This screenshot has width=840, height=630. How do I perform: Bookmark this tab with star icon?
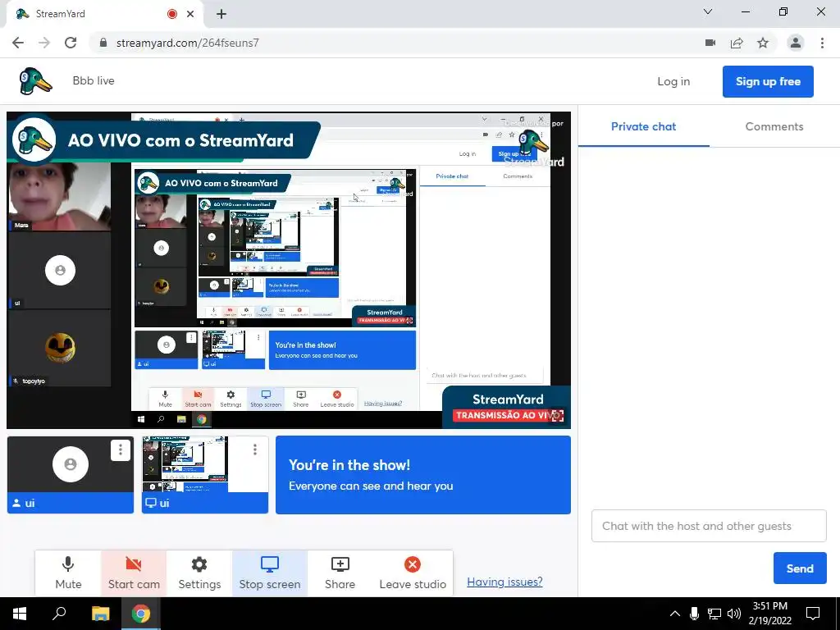763,43
